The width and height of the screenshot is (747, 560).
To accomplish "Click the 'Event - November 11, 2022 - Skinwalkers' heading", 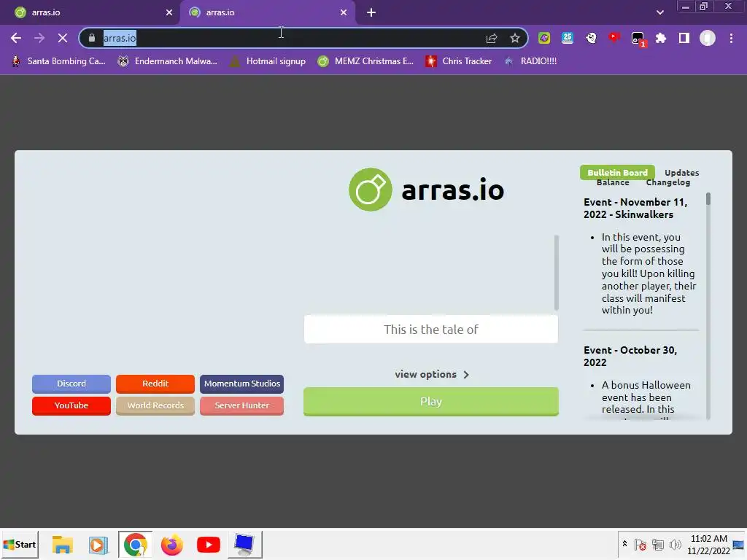I will click(x=635, y=208).
